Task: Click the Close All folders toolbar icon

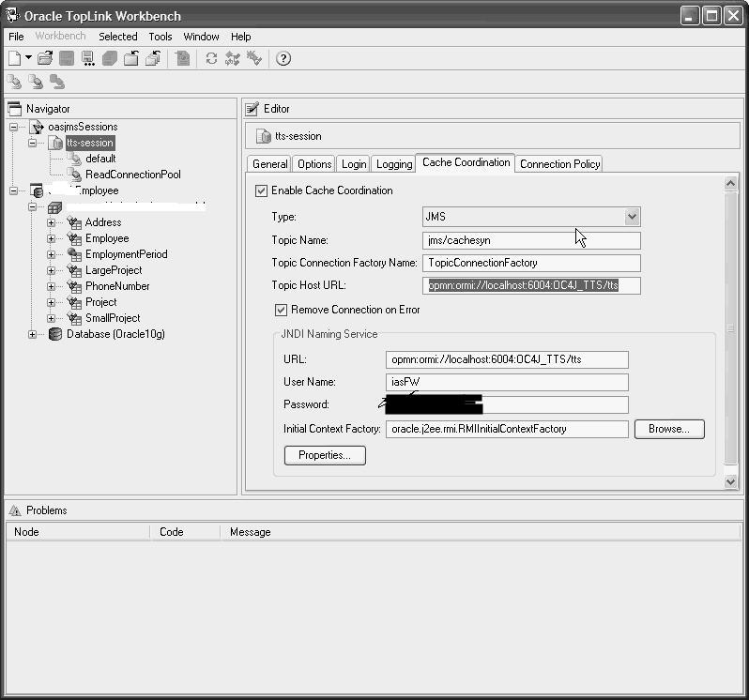Action: click(x=153, y=59)
